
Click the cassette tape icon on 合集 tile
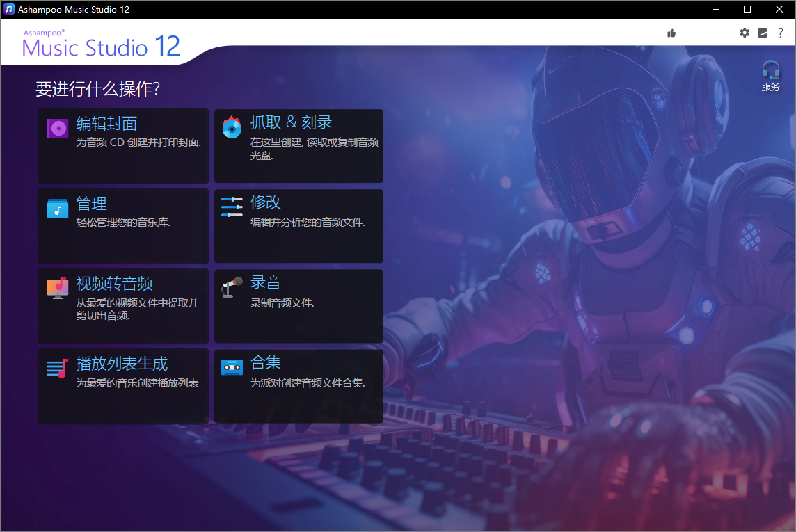click(231, 368)
